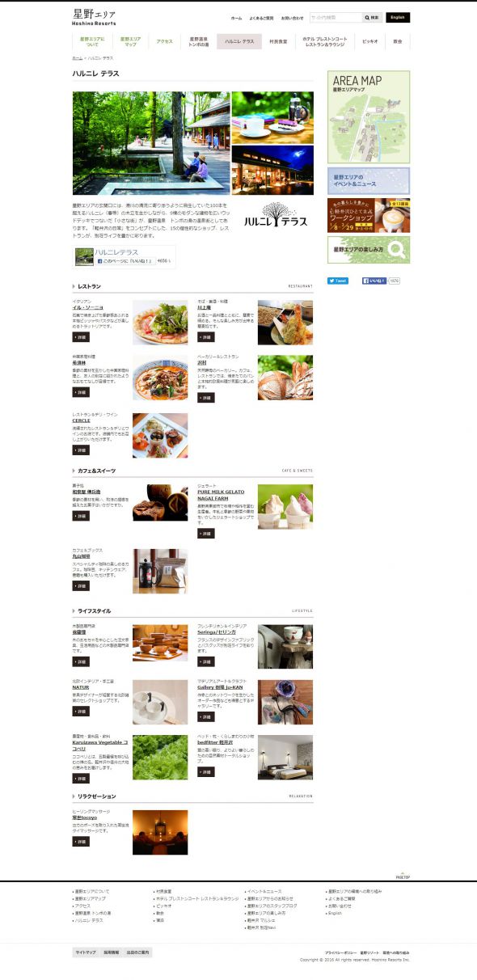Screen dimensions: 477x980
Task: Click the pizza salad thumbnail image
Action: pyautogui.click(x=160, y=323)
